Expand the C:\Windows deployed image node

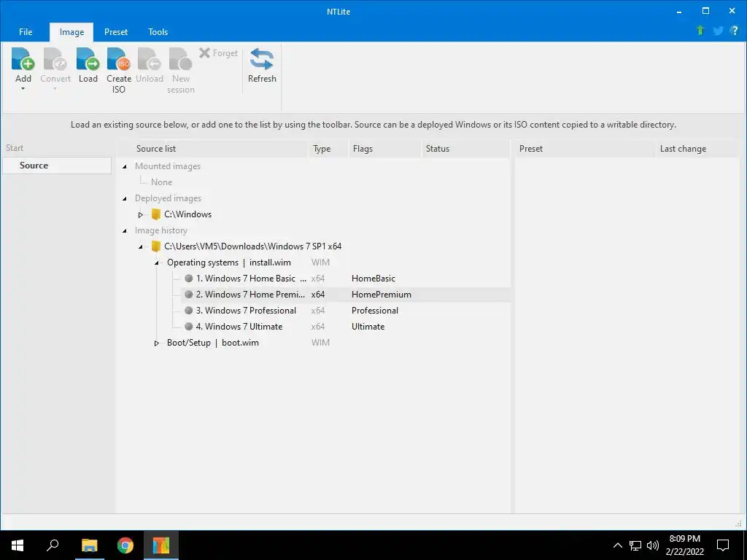141,215
